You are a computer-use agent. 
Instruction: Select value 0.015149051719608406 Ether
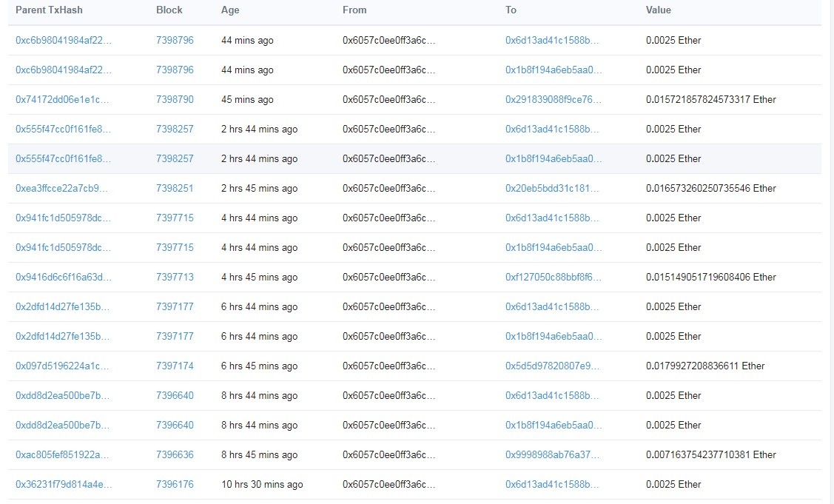point(710,278)
